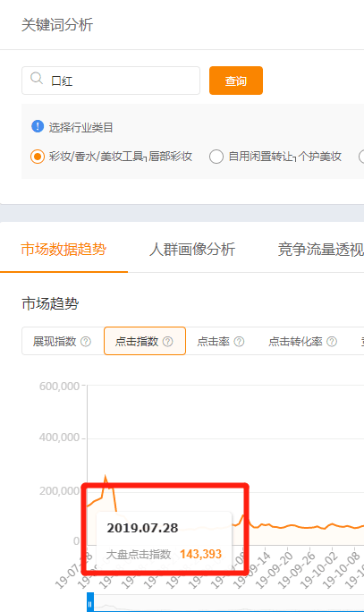This screenshot has width=364, height=612.
Task: Choose 点击转化率 metric button
Action: 303,341
